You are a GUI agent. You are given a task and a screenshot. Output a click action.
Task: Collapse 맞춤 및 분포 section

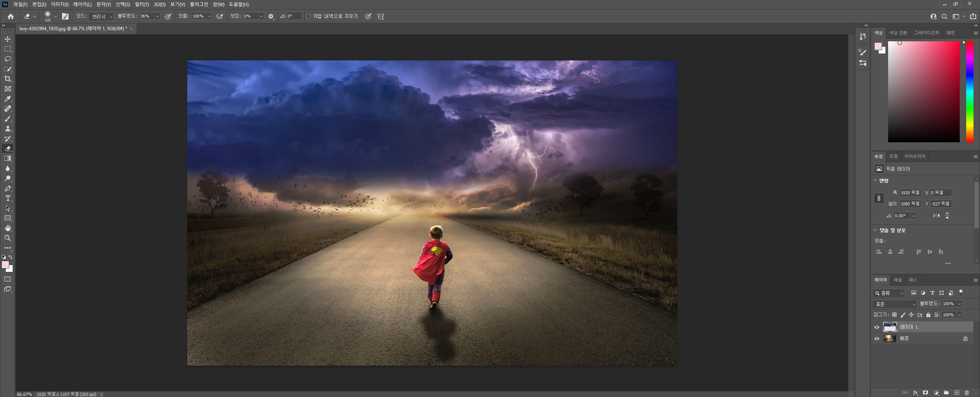tap(875, 230)
